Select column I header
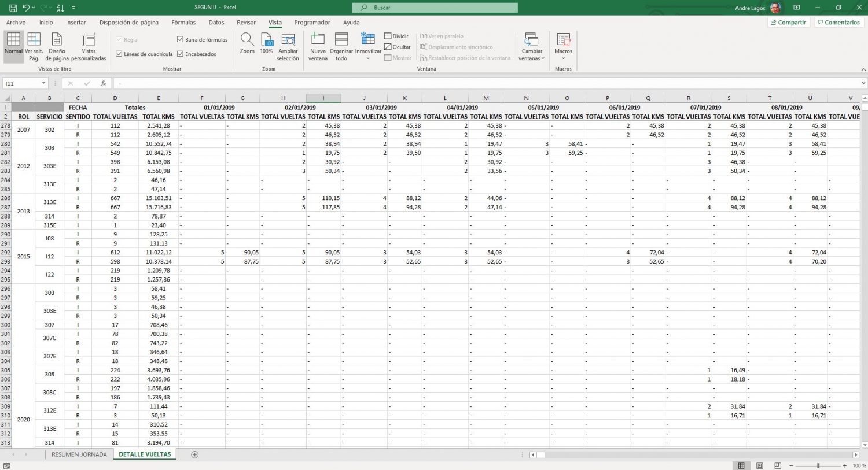 tap(323, 98)
